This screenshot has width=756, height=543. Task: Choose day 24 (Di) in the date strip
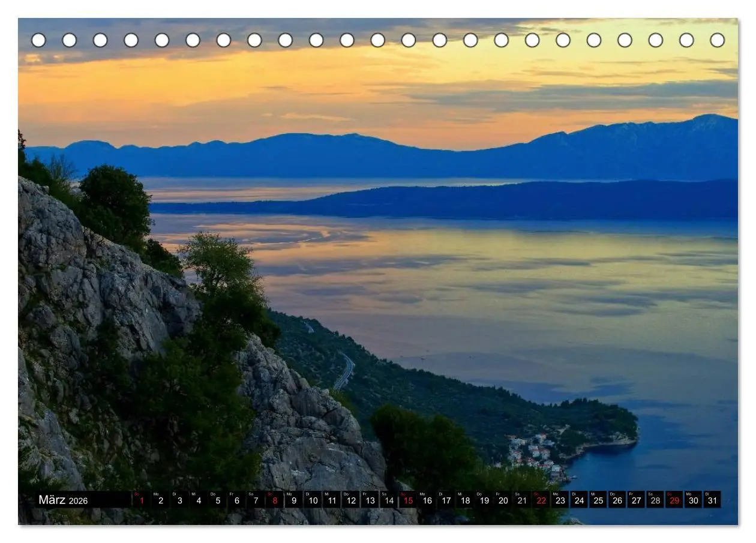point(578,500)
